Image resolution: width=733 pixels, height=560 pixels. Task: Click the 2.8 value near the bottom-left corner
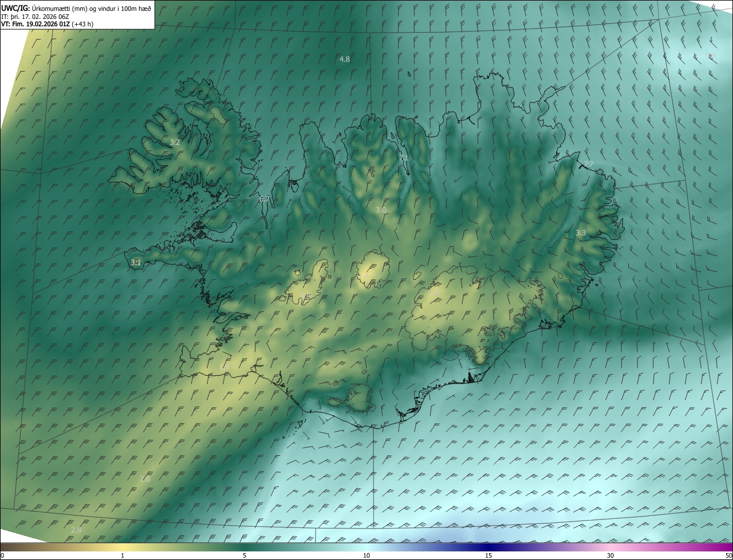76,531
